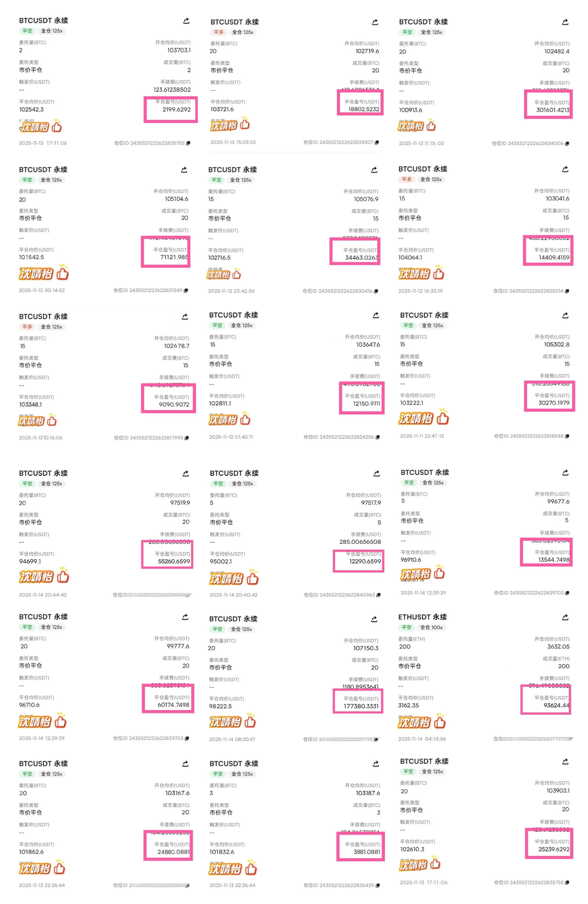The height and width of the screenshot is (904, 588).
Task: Click share icon on the ETHUSDT perpetual card
Action: [565, 617]
